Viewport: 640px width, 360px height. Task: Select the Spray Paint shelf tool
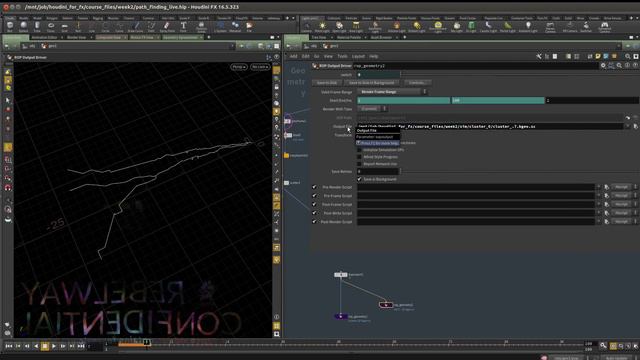(x=167, y=27)
